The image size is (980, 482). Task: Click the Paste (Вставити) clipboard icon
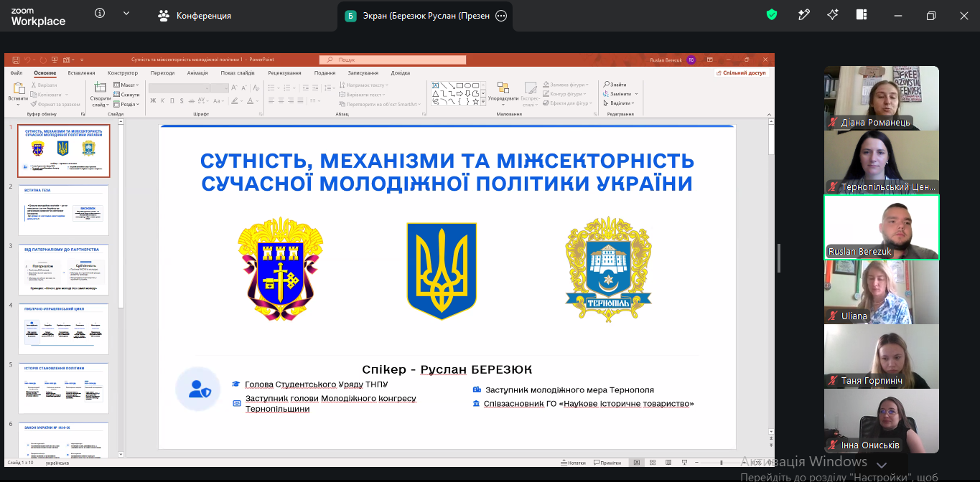(19, 88)
